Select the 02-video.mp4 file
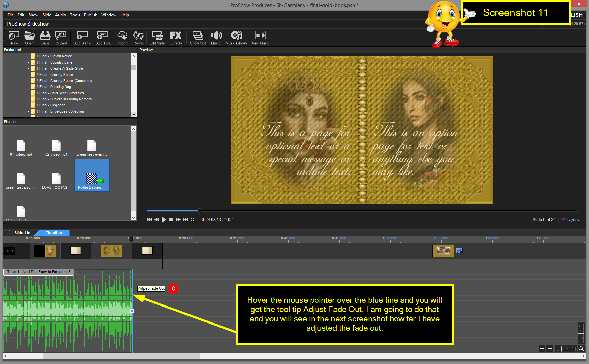The height and width of the screenshot is (364, 589). 56,148
